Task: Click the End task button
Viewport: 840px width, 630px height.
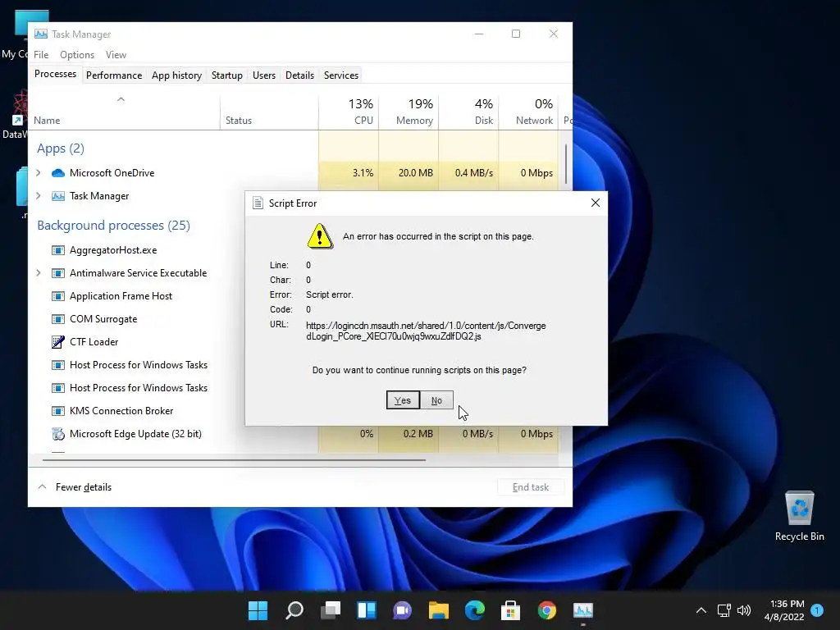Action: click(531, 487)
